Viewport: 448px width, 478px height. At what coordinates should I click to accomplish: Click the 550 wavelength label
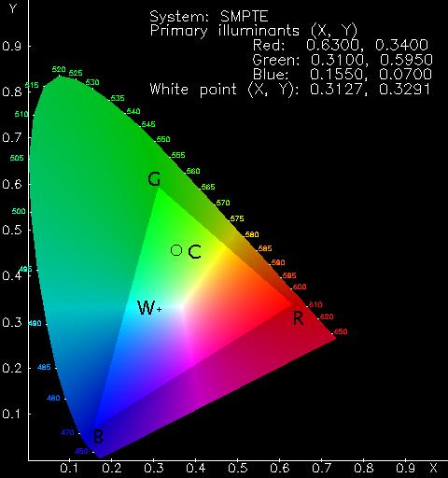(163, 139)
